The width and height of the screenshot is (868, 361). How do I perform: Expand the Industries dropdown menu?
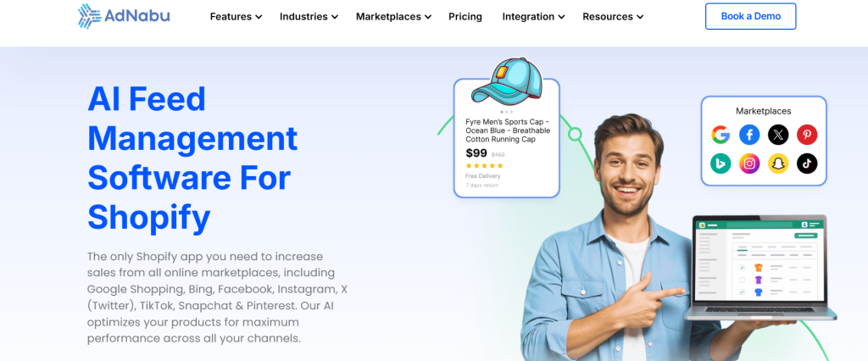(x=309, y=17)
